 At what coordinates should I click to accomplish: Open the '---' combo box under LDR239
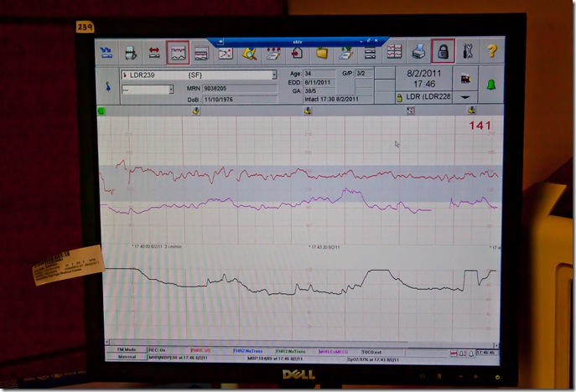(x=148, y=90)
